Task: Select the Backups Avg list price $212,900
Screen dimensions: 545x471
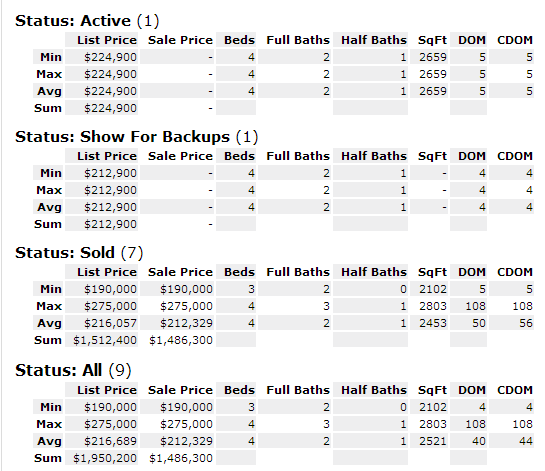Action: click(110, 207)
